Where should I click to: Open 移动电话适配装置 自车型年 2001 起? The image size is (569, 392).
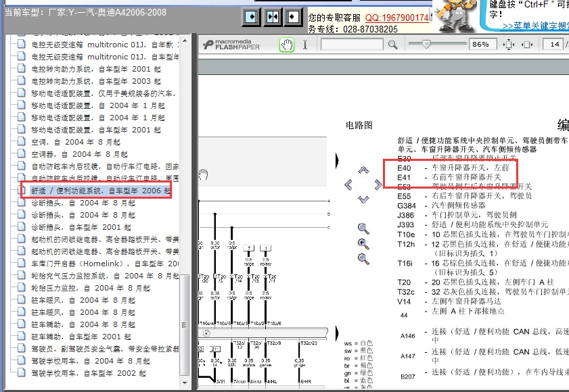point(96,130)
